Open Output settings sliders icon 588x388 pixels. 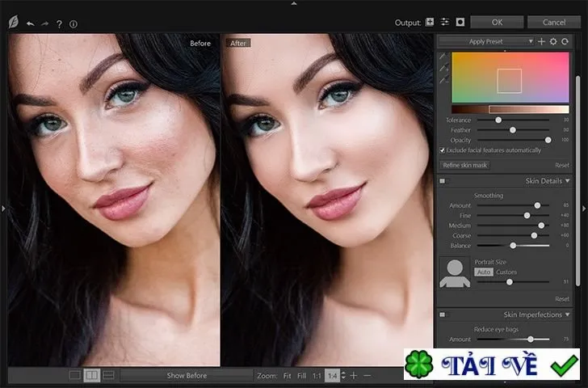445,22
